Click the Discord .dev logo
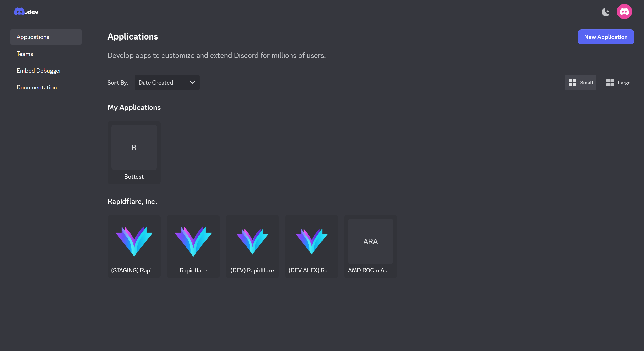 coord(26,12)
